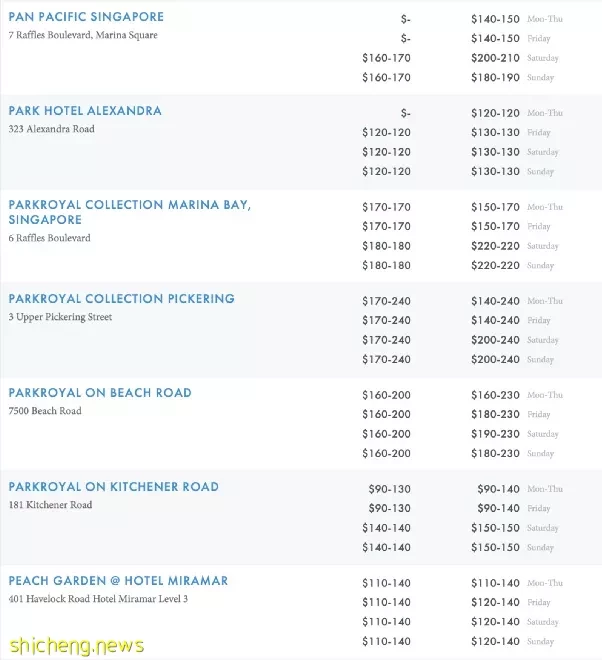Click Pan Pacific's $200-210 Saturday price
This screenshot has width=602, height=660.
coord(495,58)
